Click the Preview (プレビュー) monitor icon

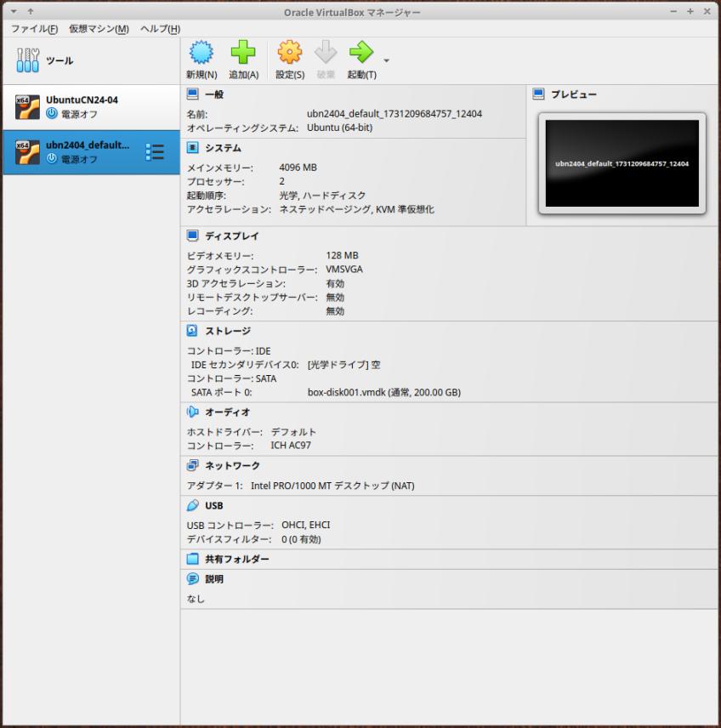(x=538, y=94)
